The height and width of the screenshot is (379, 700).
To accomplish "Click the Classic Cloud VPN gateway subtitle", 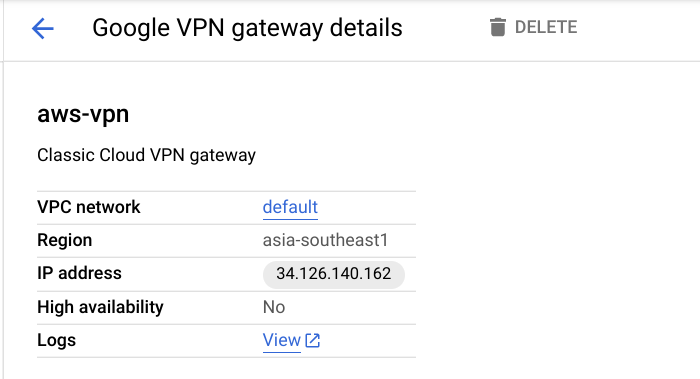I will pos(146,155).
